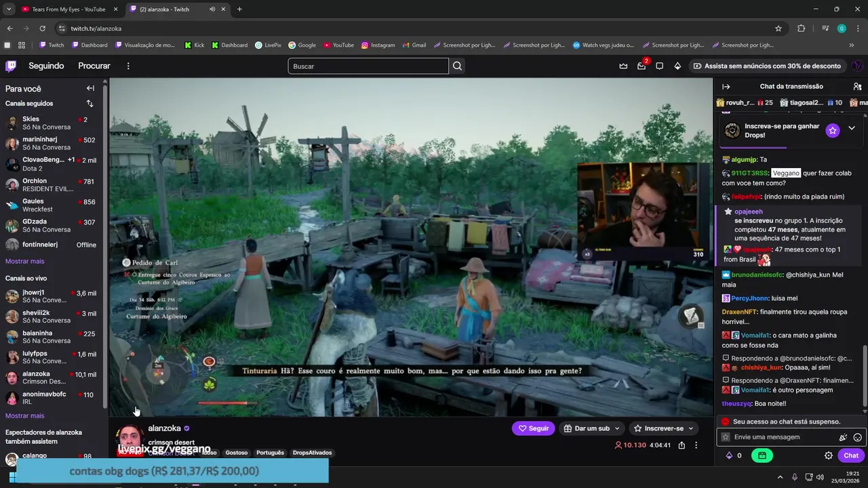
Task: Open the chat community users list icon
Action: coord(857,87)
